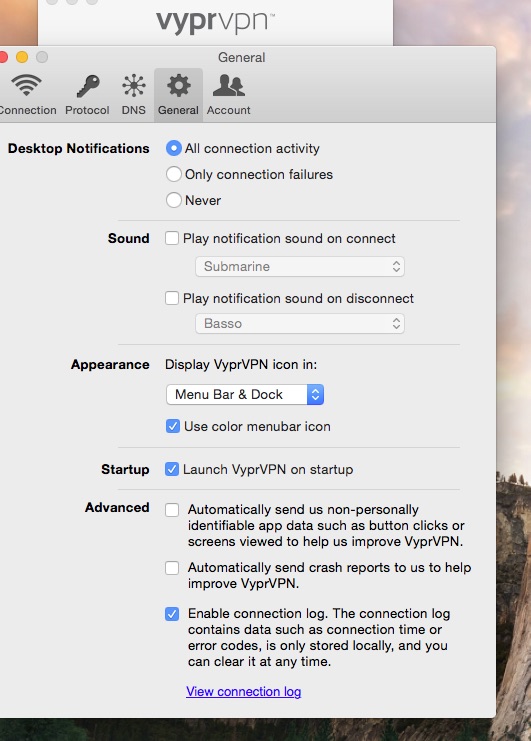The width and height of the screenshot is (531, 741).
Task: Toggle Use color menubar icon checkbox
Action: (x=172, y=426)
